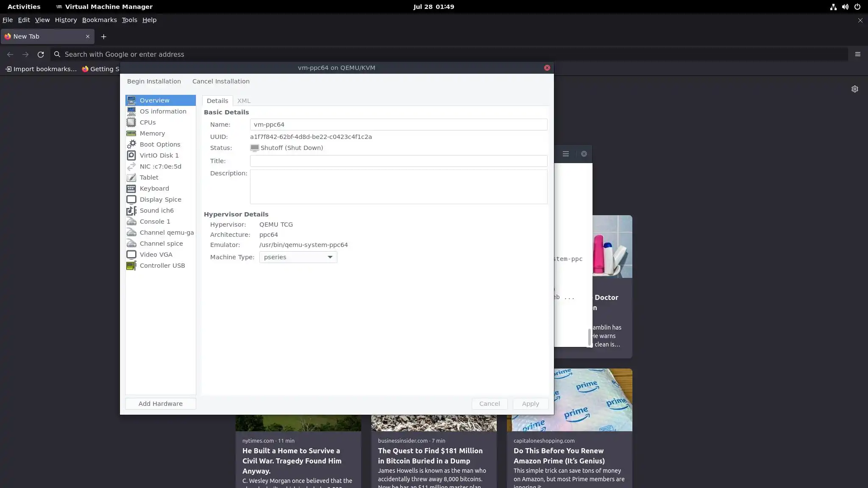Viewport: 868px width, 488px height.
Task: Open Firefox hamburger application menu
Action: pos(857,54)
